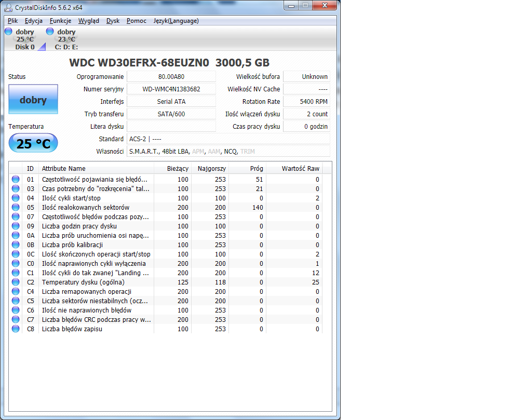The image size is (512, 420).
Task: Open the Funkcje menu
Action: point(60,21)
